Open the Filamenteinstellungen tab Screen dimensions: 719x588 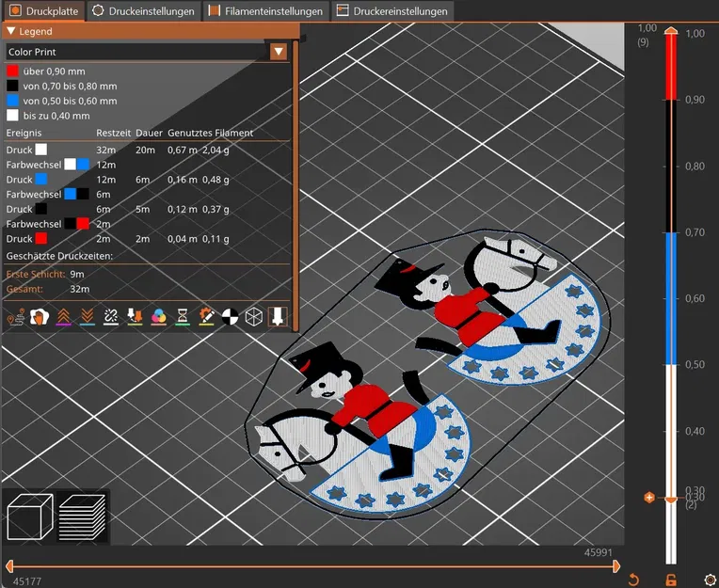tap(266, 11)
